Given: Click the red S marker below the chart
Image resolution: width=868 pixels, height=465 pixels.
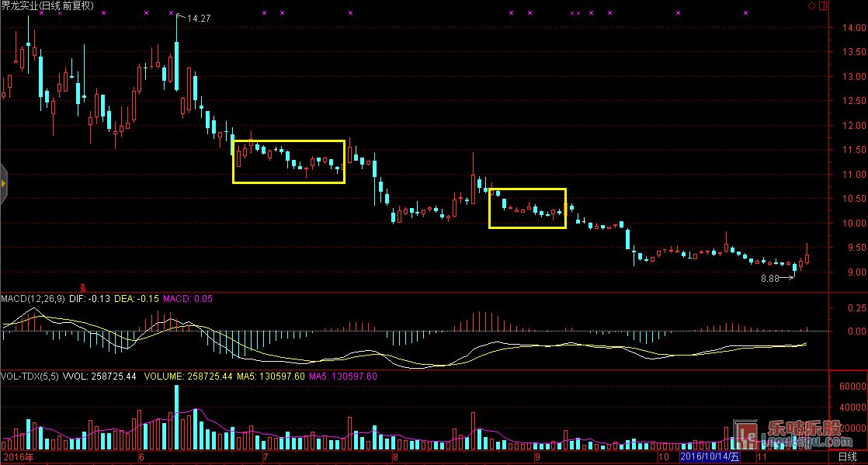Looking at the screenshot, I should tap(82, 289).
